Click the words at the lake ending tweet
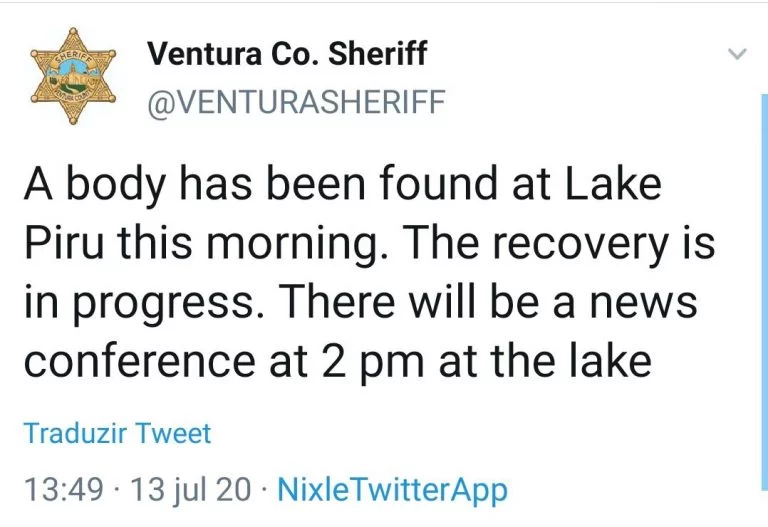This screenshot has height=527, width=768. tap(545, 361)
